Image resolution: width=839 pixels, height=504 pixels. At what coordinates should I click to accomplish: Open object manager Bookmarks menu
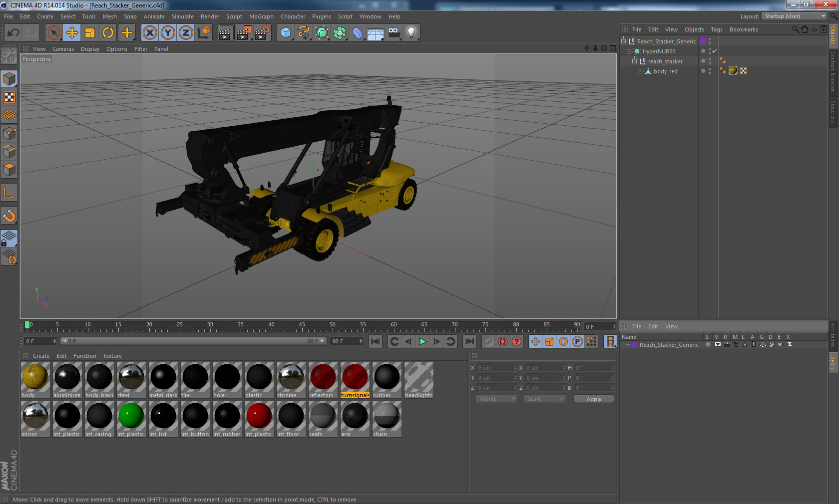pyautogui.click(x=744, y=29)
